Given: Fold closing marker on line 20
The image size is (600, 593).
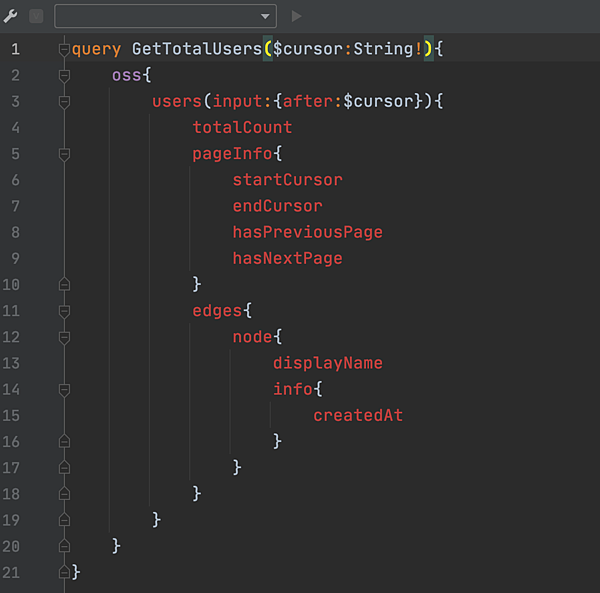Looking at the screenshot, I should point(64,546).
